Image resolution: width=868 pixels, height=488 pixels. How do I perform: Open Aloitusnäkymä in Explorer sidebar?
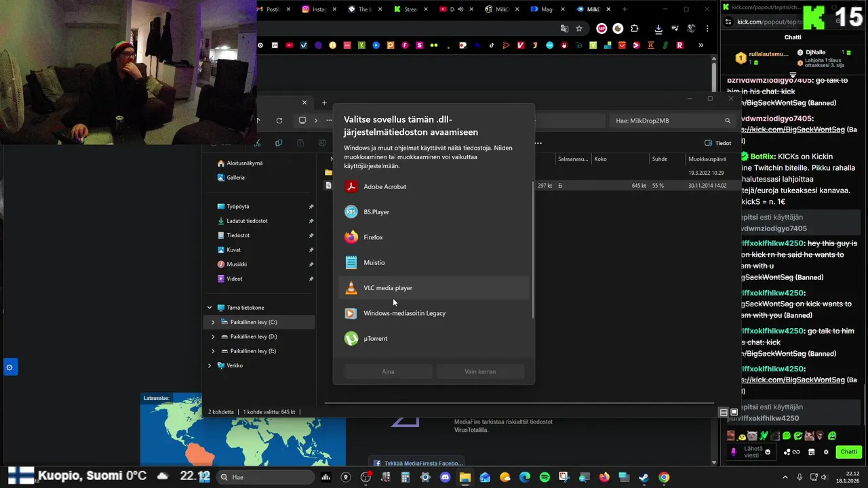[245, 163]
